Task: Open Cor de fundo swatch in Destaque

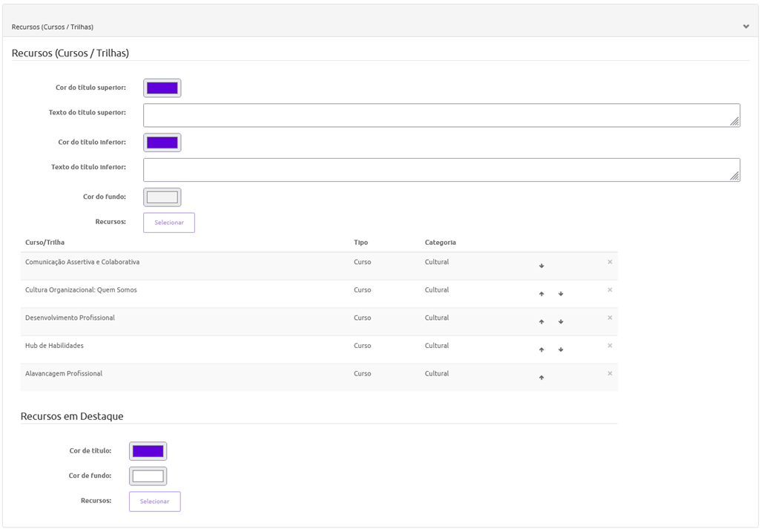Action: click(x=148, y=476)
